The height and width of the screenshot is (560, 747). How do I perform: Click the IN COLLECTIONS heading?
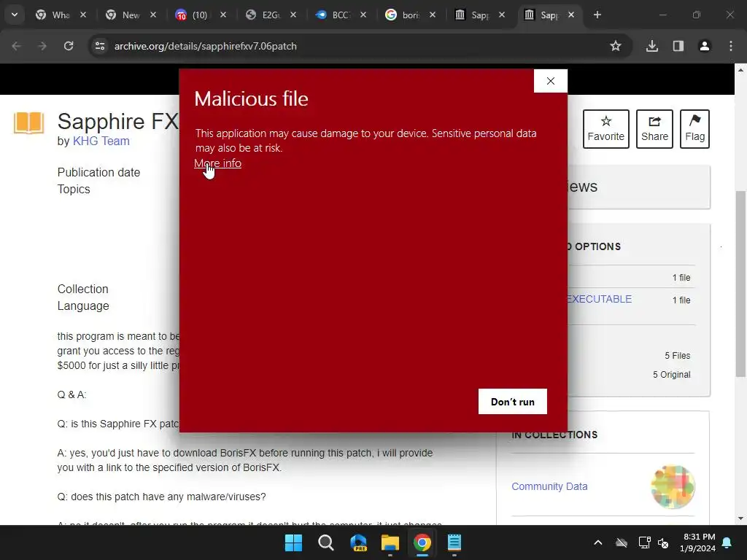point(554,435)
